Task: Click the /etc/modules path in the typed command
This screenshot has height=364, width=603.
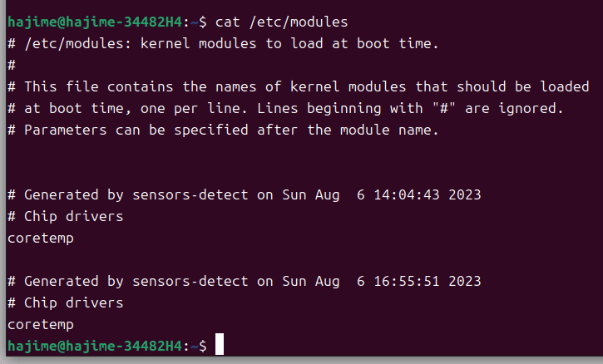Action: tap(301, 21)
